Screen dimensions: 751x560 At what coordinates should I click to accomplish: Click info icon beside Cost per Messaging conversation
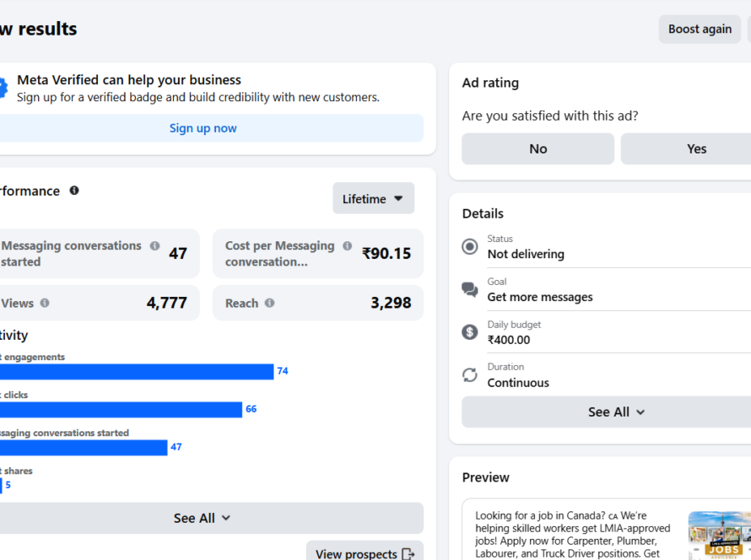(347, 246)
